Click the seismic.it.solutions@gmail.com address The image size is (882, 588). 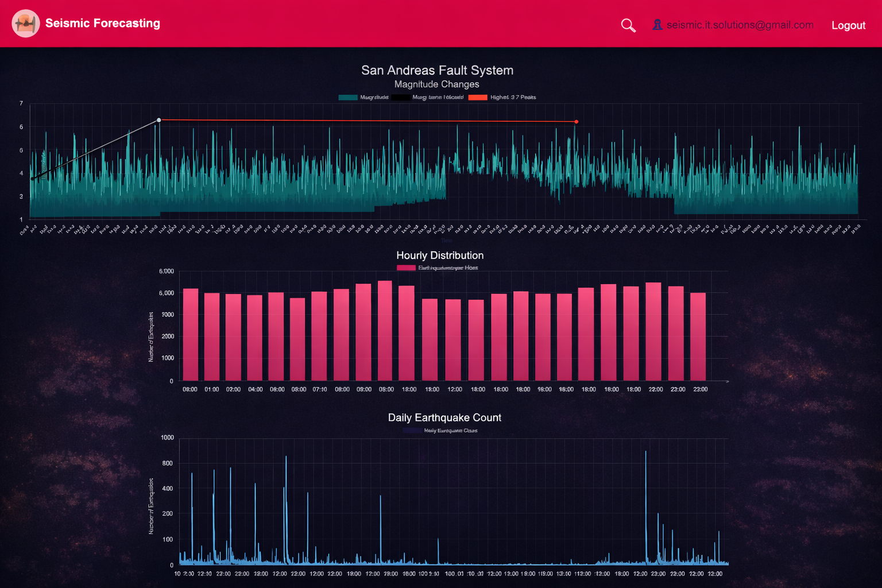(x=740, y=25)
